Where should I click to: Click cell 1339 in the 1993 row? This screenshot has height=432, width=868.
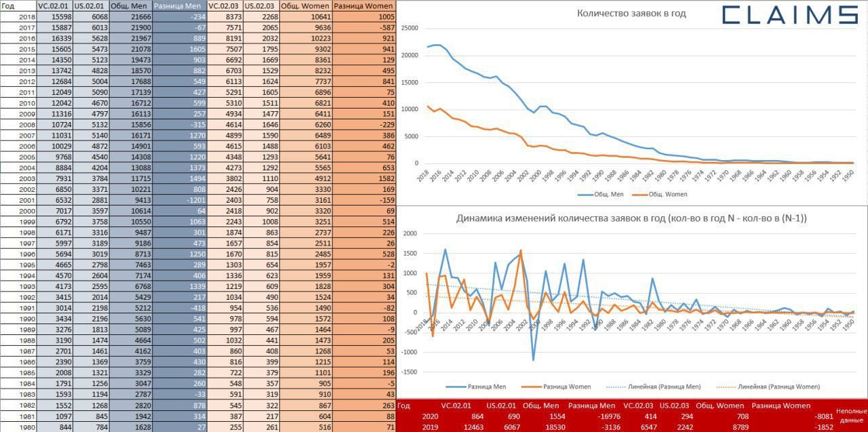179,286
